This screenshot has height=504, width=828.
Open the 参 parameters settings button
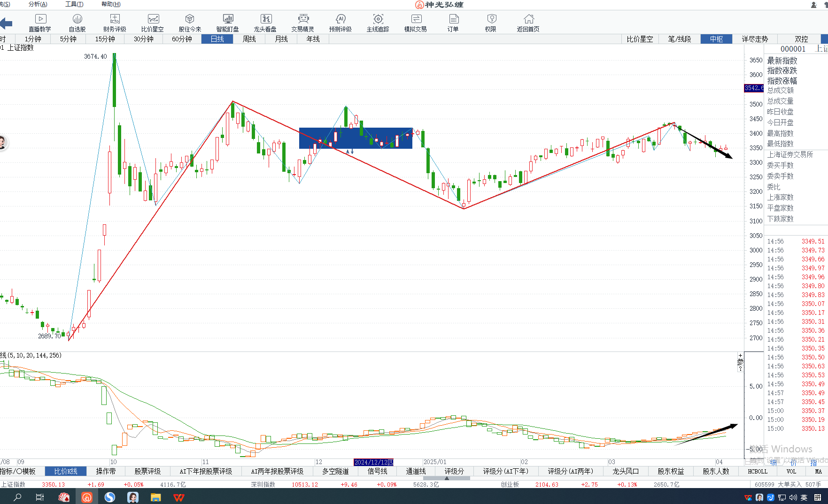point(740,362)
